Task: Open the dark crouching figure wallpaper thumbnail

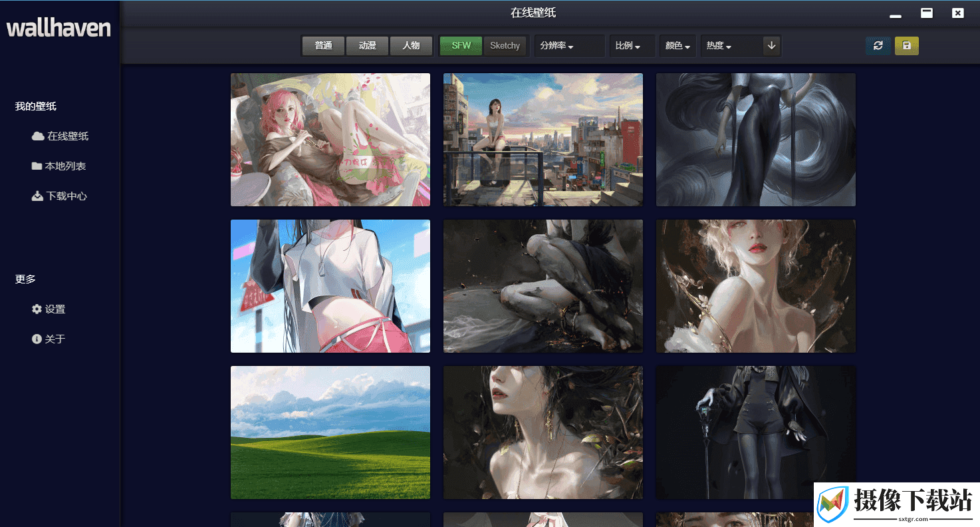Action: point(543,286)
